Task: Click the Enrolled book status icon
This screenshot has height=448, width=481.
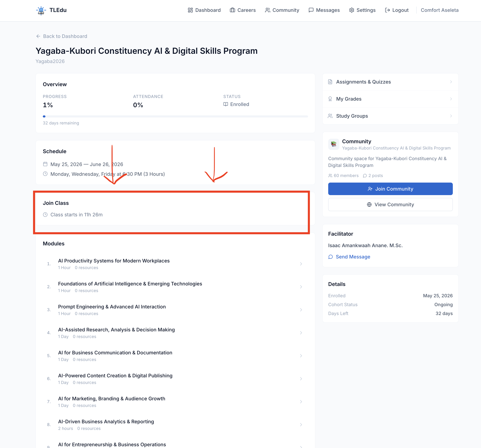Action: 226,104
